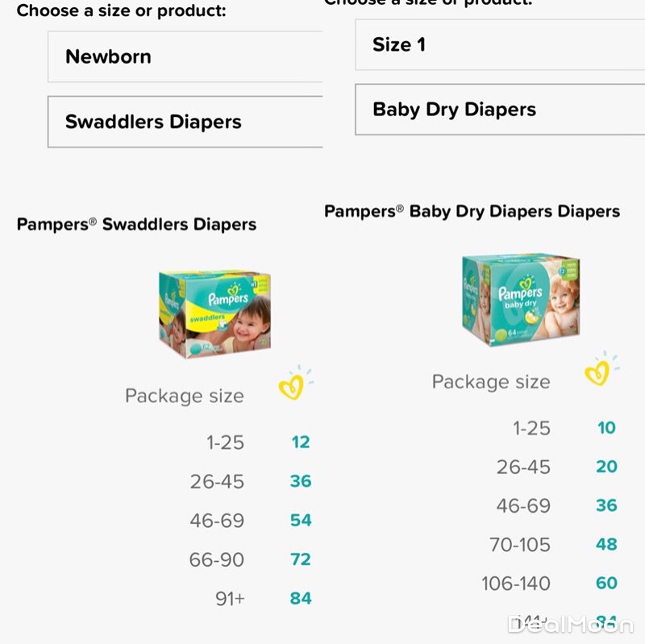Click the yellow heart icon above Baby Dry points
This screenshot has width=645, height=644.
tap(599, 371)
